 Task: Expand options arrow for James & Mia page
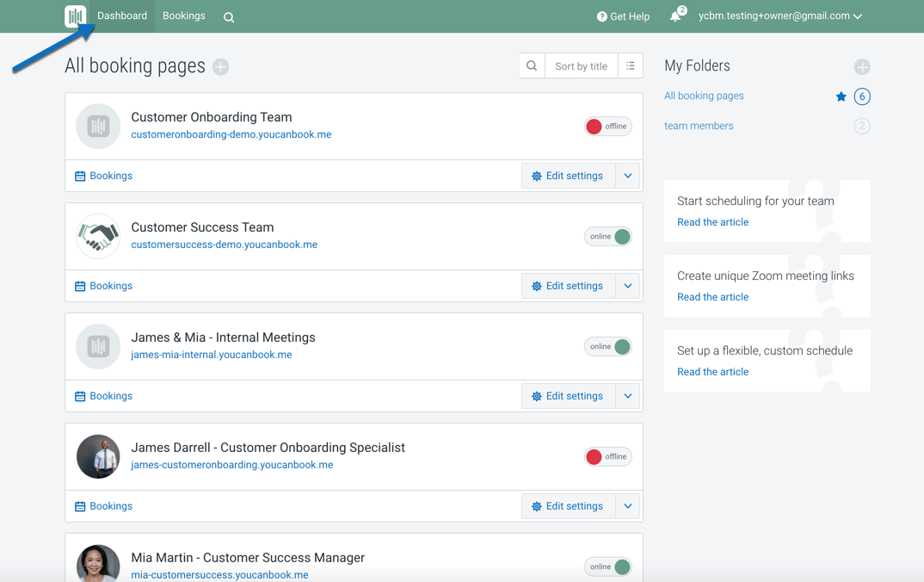(628, 396)
